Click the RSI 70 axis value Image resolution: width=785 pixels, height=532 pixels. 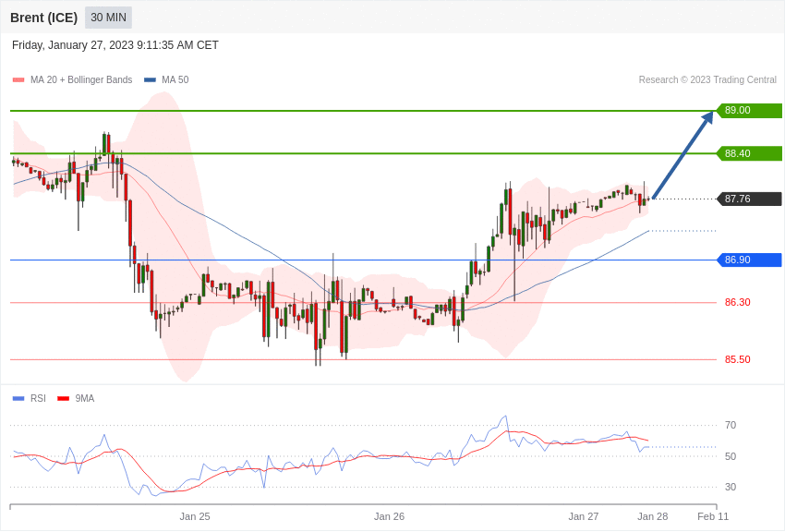tap(731, 425)
